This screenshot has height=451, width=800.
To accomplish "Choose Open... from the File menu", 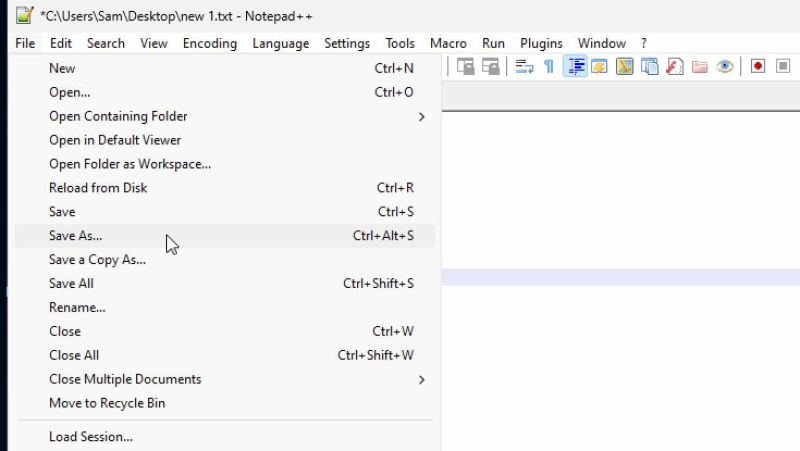I will [x=224, y=92].
